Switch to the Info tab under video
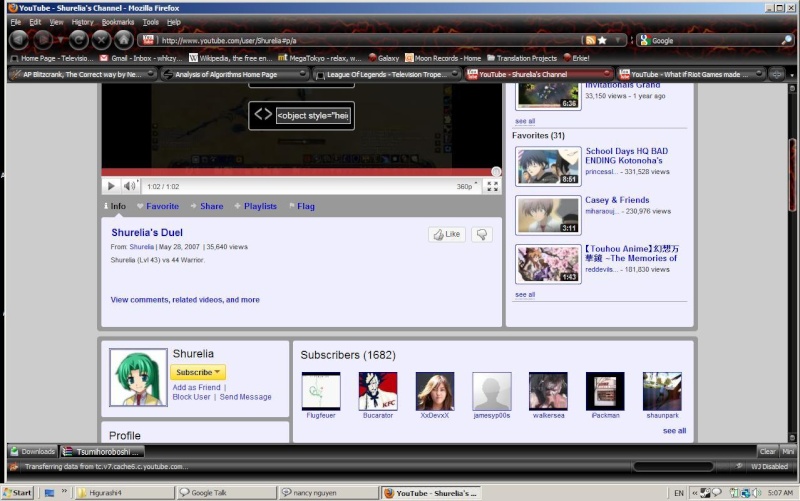This screenshot has width=800, height=501. tap(115, 206)
